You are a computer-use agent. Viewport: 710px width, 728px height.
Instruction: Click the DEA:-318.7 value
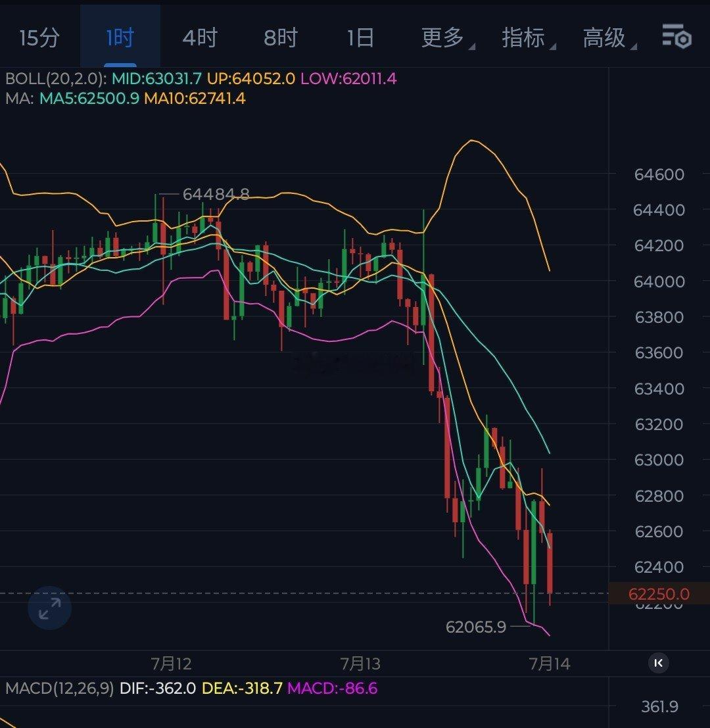point(242,688)
